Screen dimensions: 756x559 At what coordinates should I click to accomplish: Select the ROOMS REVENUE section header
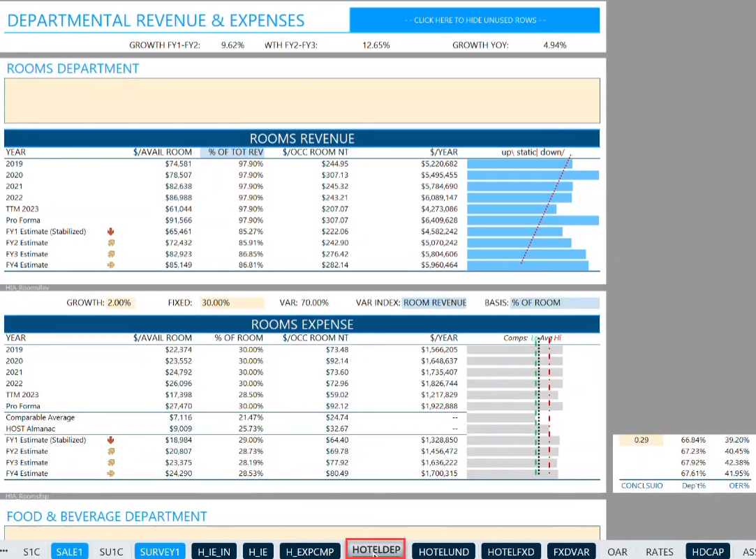[302, 139]
